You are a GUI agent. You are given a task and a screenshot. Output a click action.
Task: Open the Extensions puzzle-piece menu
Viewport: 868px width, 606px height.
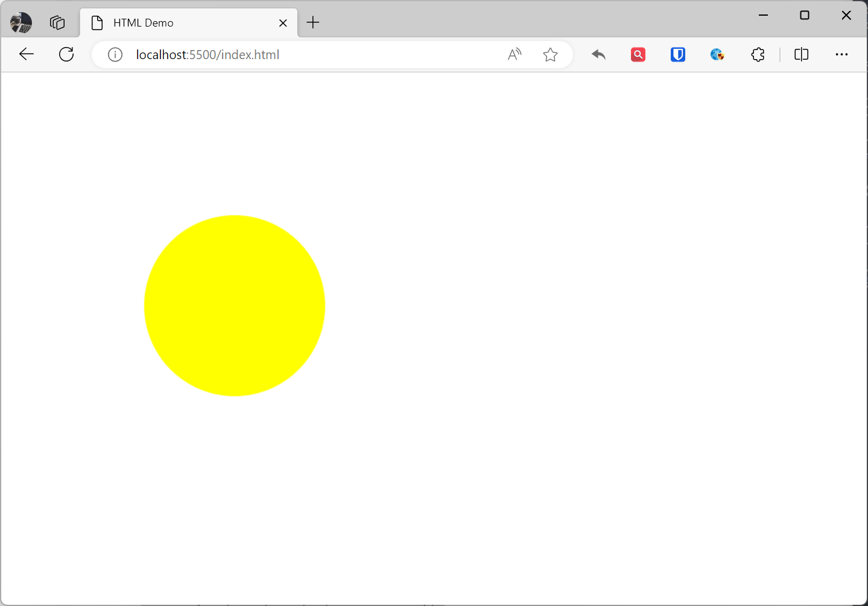point(758,55)
